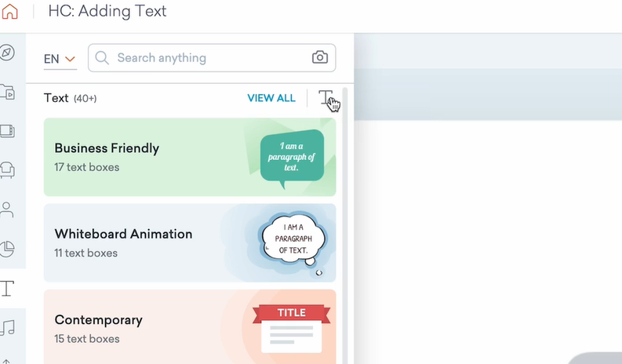The height and width of the screenshot is (364, 622).
Task: Open the props sofa sidebar icon
Action: coord(7,169)
